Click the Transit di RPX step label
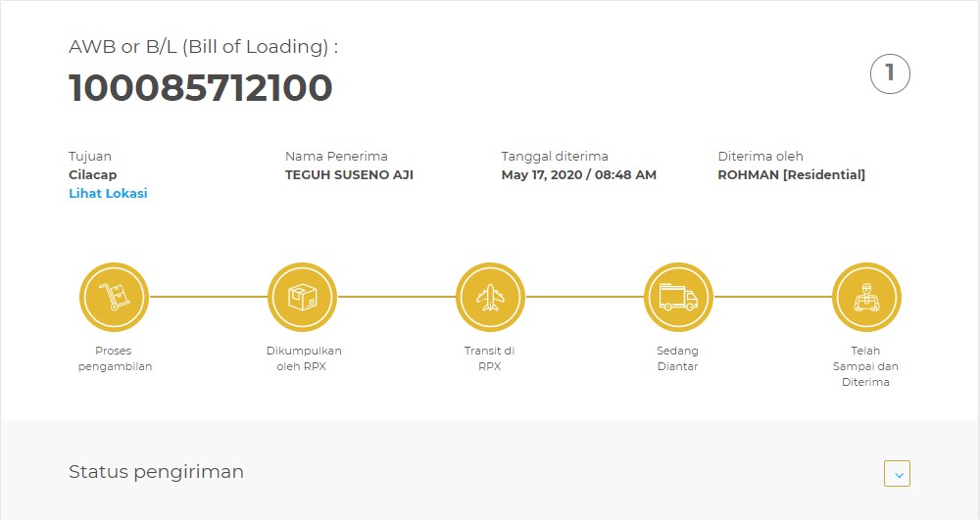Screen dimensions: 980x520 click(x=489, y=358)
